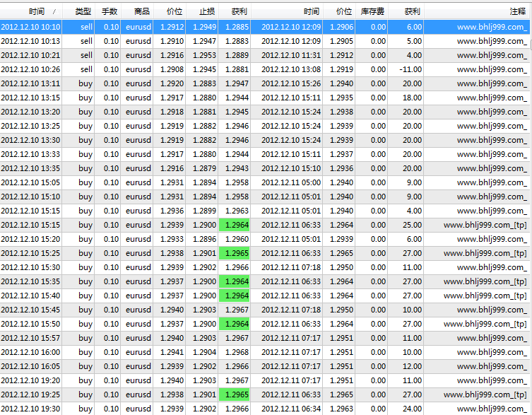Select open time 2012.12.10 10:13

click(x=30, y=41)
